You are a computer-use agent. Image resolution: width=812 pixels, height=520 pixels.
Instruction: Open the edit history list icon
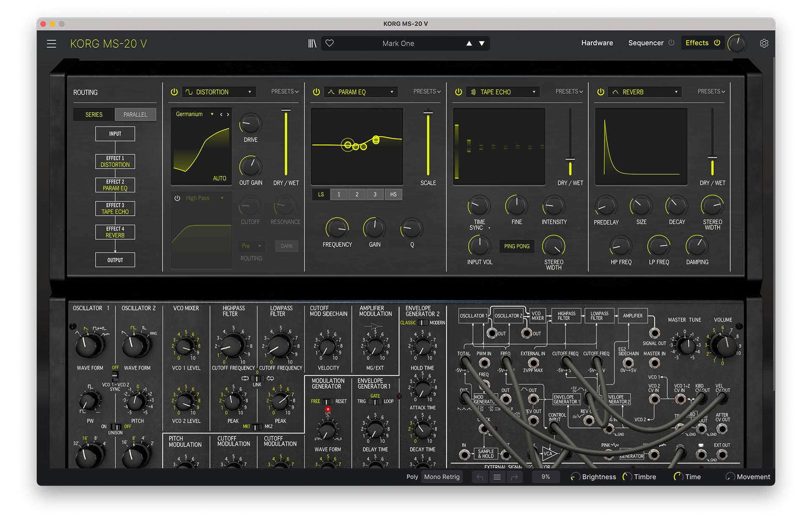[x=497, y=476]
